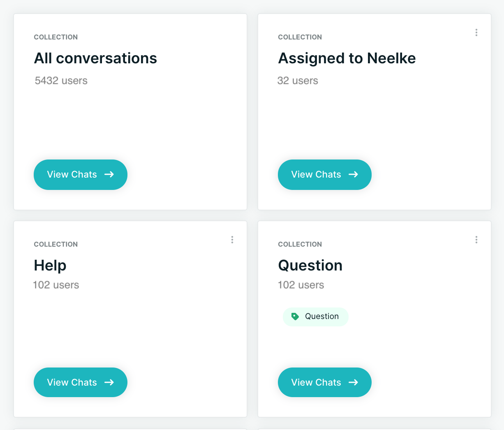This screenshot has width=504, height=430.
Task: Open the three-dot menu on Help collection card
Action: (x=232, y=240)
